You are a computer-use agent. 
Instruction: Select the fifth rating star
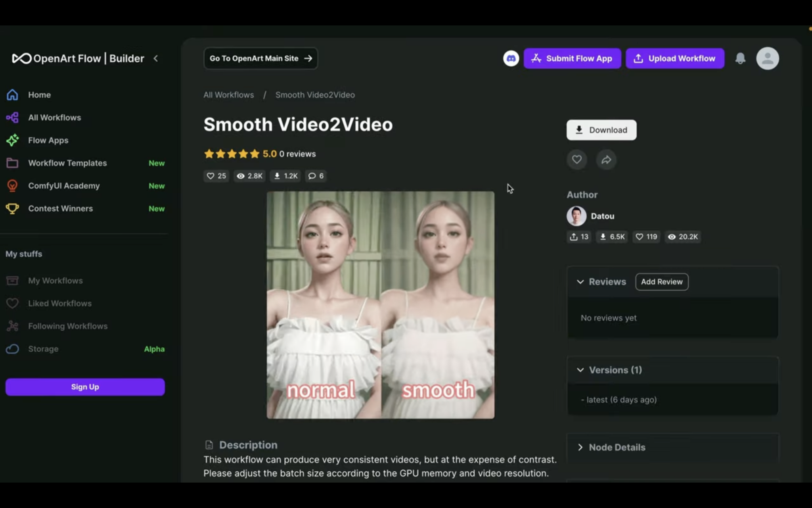pyautogui.click(x=255, y=154)
